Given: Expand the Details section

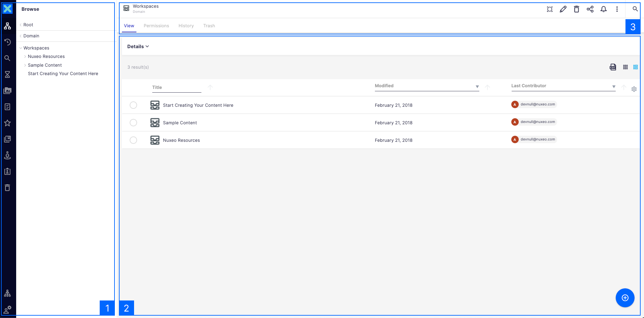Looking at the screenshot, I should 138,46.
